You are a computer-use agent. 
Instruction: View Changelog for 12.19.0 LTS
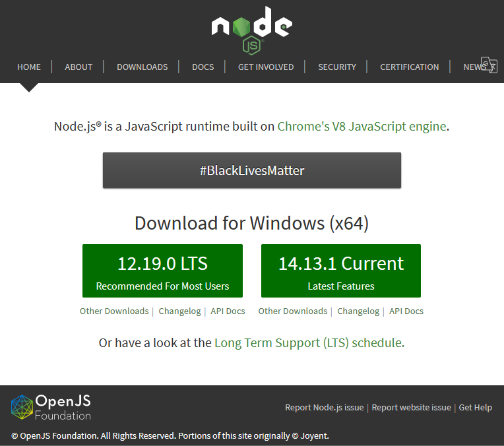[179, 311]
